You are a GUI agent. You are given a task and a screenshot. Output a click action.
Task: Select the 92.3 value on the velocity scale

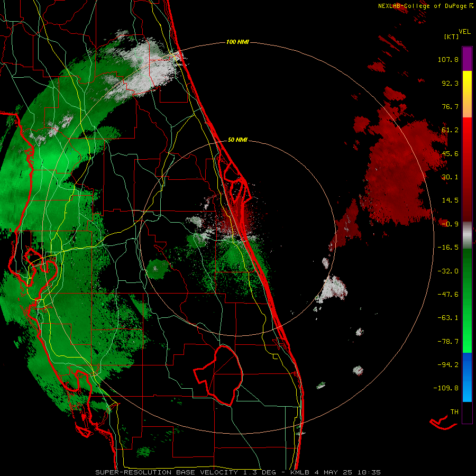450,83
